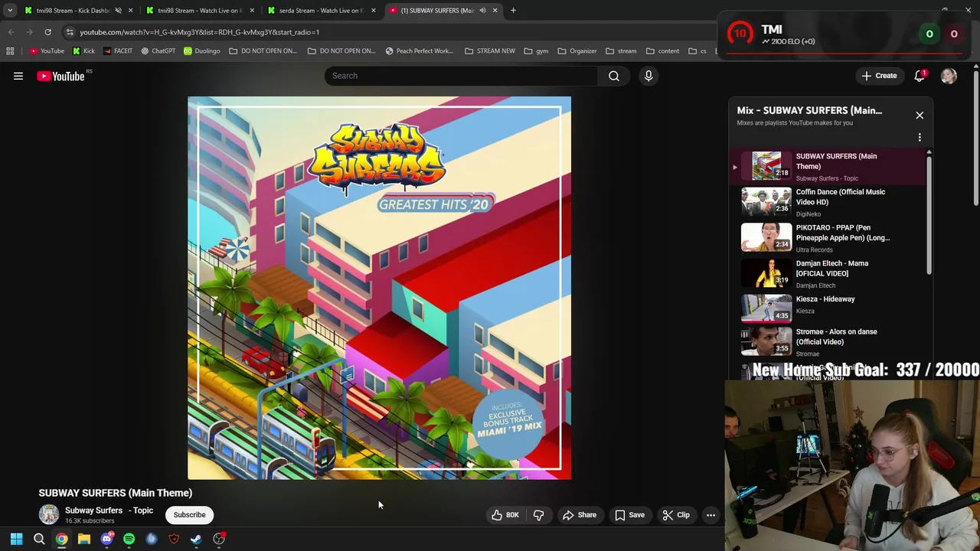Expand first DO NOT OPEN bookmark folder
The height and width of the screenshot is (551, 980).
[262, 51]
